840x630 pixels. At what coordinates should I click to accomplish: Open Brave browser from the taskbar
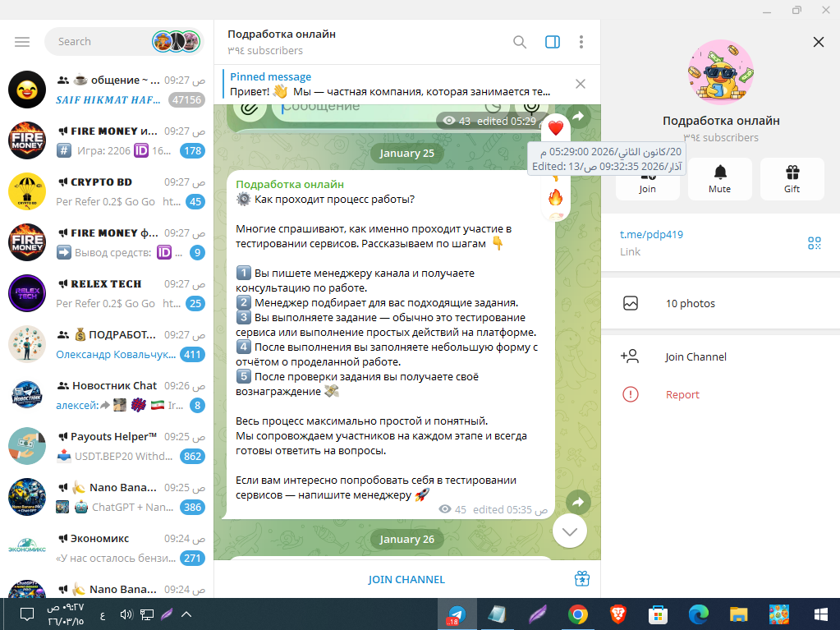tap(617, 614)
